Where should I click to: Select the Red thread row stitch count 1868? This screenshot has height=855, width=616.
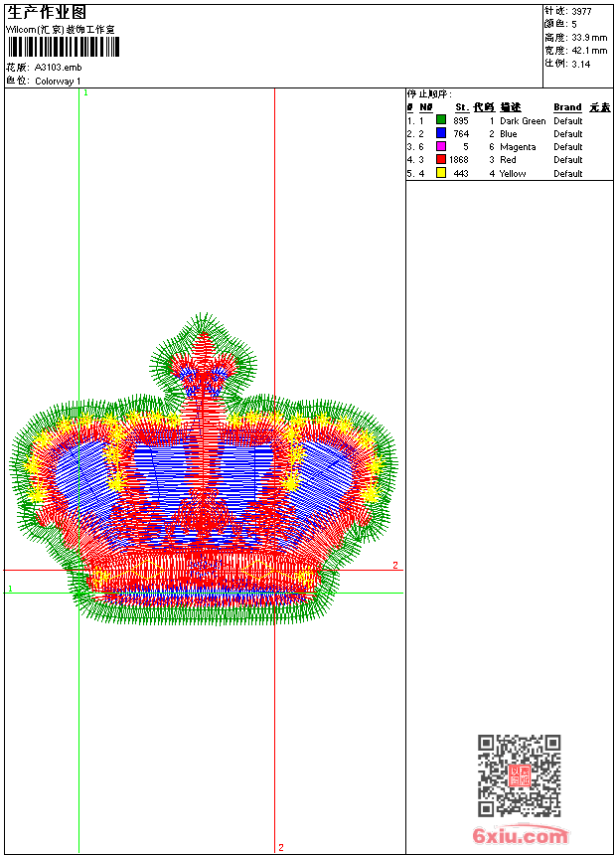point(458,159)
